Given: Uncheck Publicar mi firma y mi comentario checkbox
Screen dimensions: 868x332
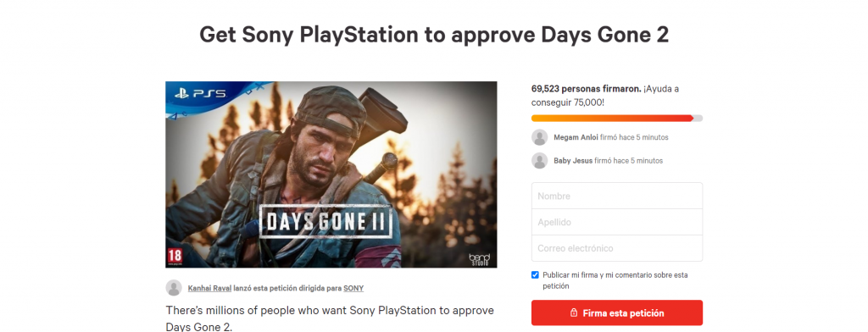Looking at the screenshot, I should (x=535, y=275).
